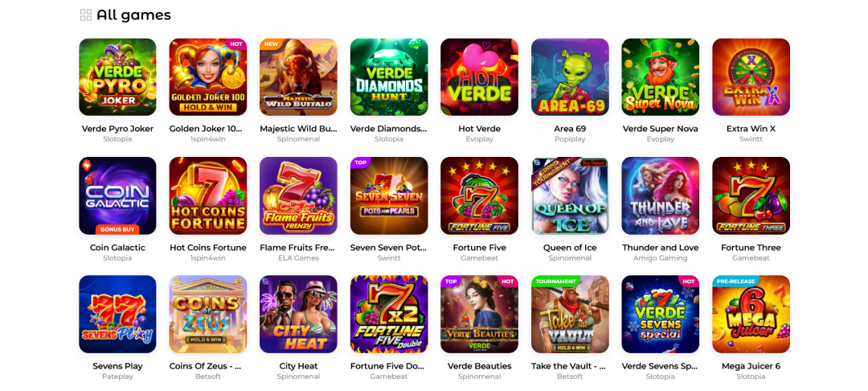Click the Bonus Buy badge on Coin Galactic
868x391 pixels.
117,229
